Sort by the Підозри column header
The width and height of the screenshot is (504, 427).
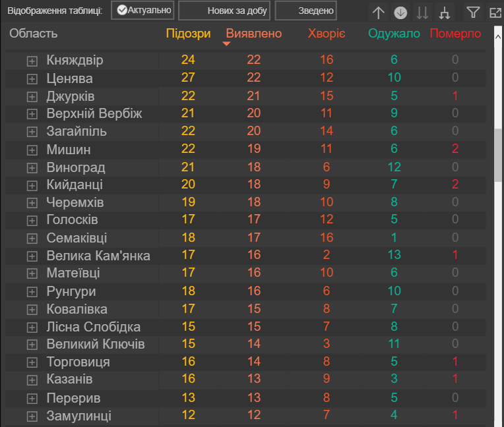pos(188,34)
